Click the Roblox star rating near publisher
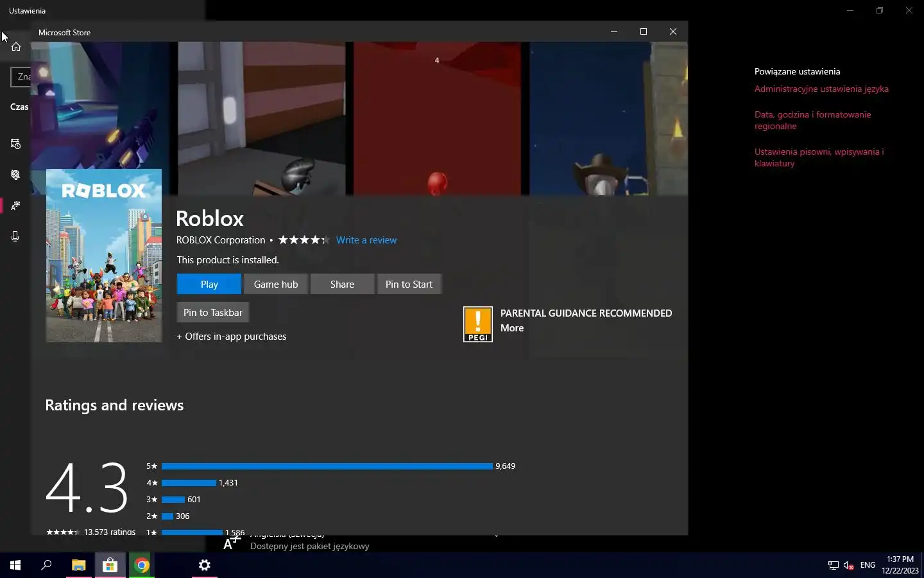This screenshot has height=578, width=924. tap(304, 240)
